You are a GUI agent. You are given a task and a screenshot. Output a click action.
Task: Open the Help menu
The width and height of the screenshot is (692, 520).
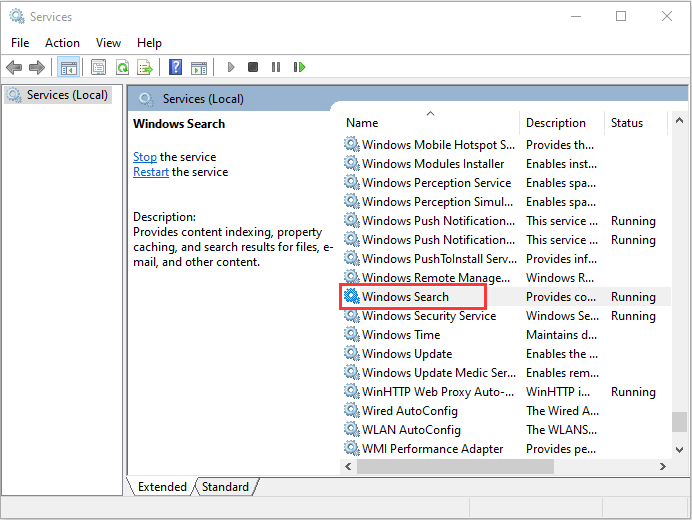(x=149, y=43)
